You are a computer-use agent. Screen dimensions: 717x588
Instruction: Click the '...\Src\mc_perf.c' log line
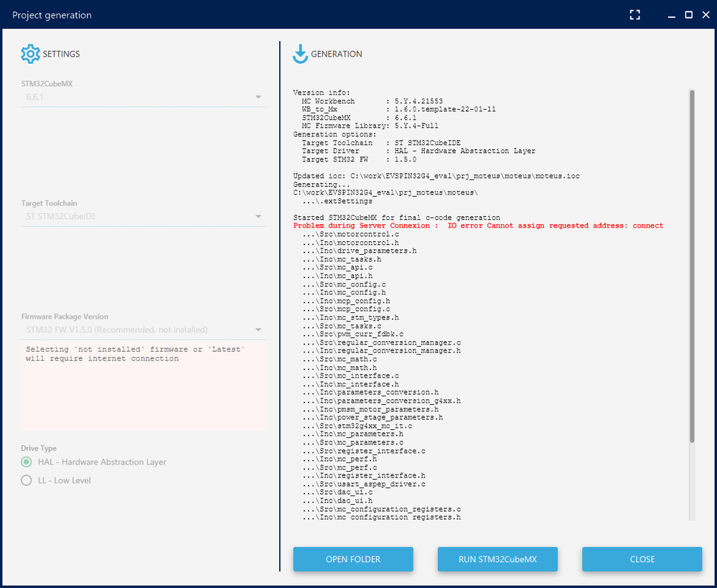coord(339,467)
